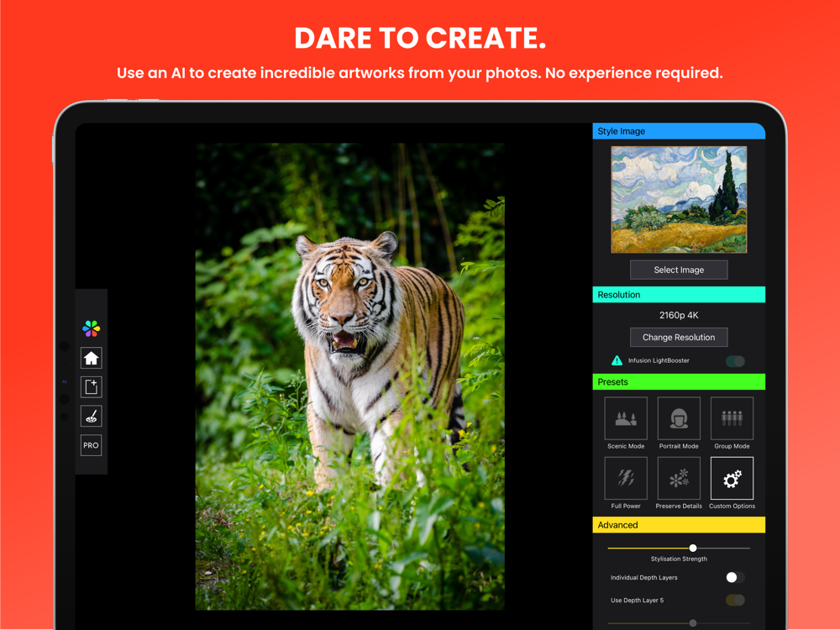Click the Use Depth Layer 5 label
The image size is (840, 630).
point(637,600)
